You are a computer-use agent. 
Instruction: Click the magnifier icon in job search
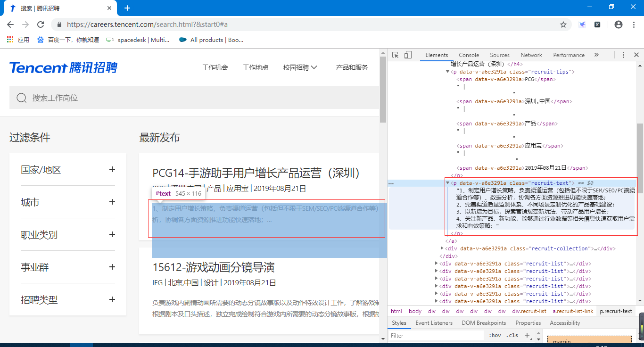(x=21, y=98)
